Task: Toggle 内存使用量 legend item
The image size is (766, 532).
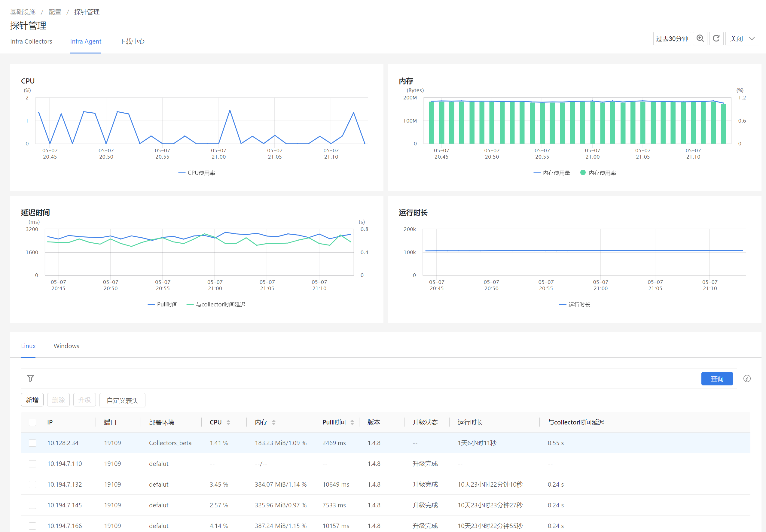Action: point(552,173)
